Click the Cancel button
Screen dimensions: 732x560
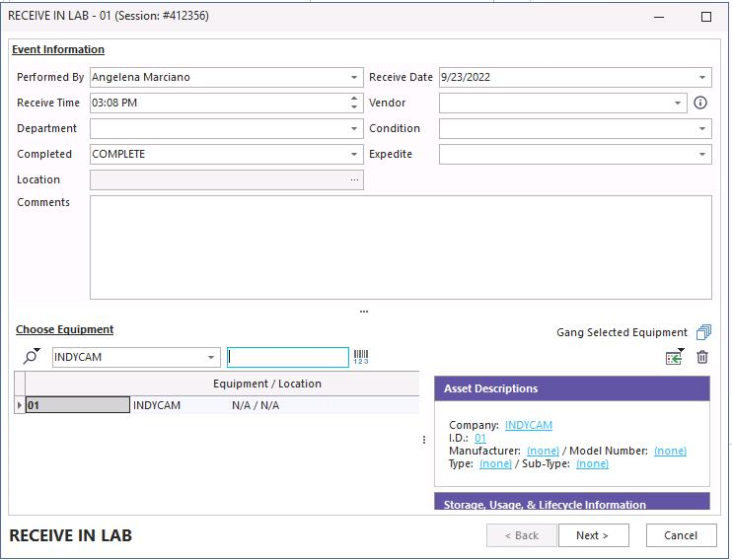(681, 535)
